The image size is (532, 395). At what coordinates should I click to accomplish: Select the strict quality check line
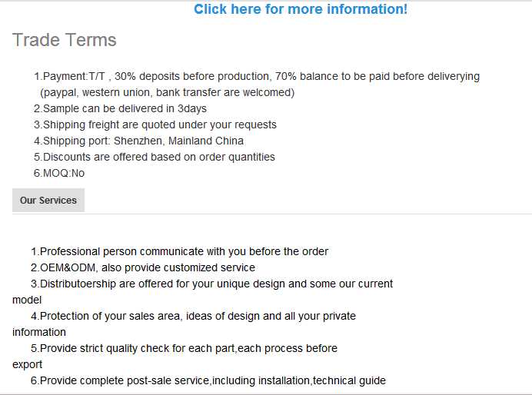click(184, 349)
